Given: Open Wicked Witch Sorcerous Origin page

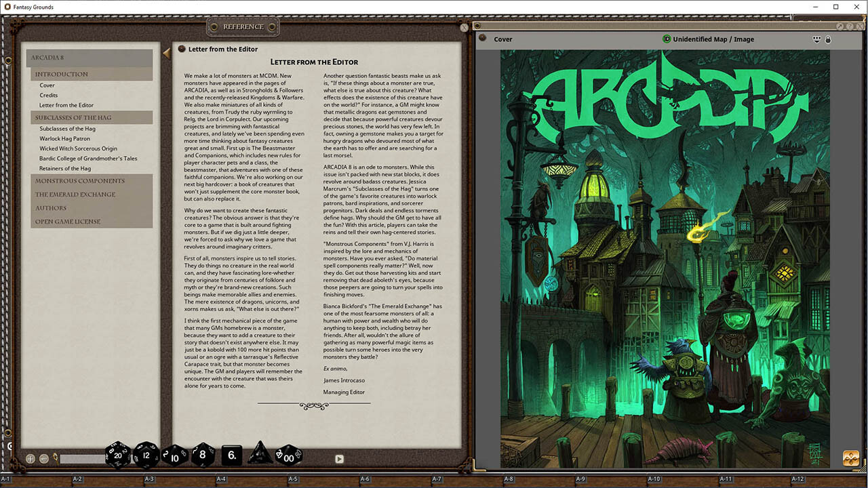Looking at the screenshot, I should click(x=78, y=148).
